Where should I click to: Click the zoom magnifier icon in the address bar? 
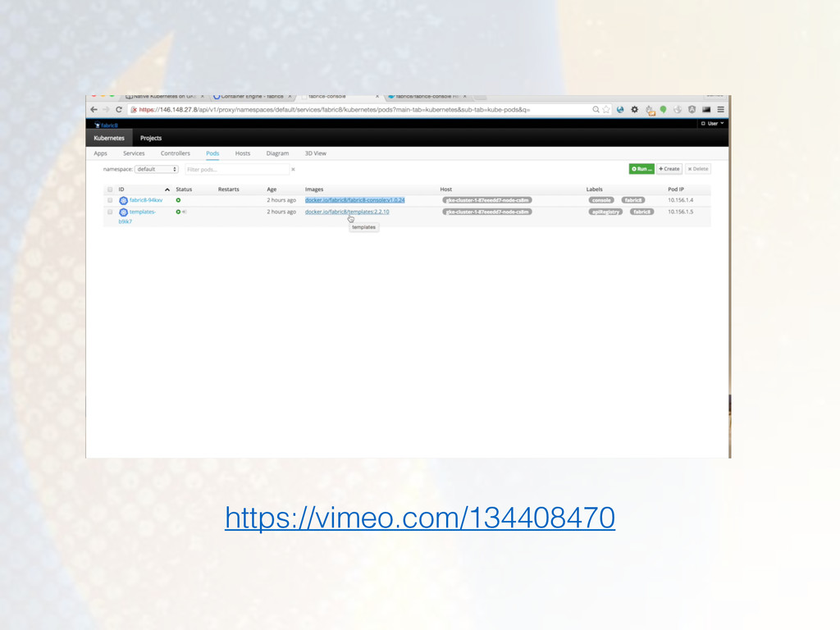coord(596,109)
